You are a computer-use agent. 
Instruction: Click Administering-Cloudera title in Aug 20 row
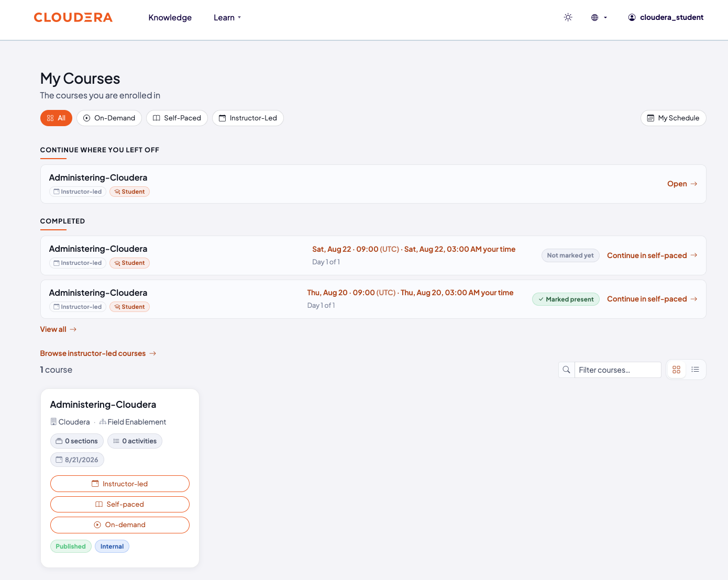[x=98, y=293]
